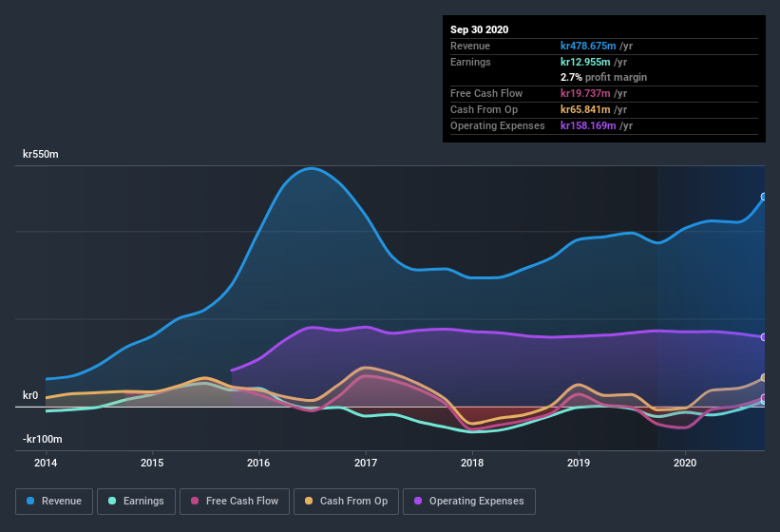Screen dimensions: 780x532
Task: Click the 2020 x-axis label
Action: click(685, 463)
